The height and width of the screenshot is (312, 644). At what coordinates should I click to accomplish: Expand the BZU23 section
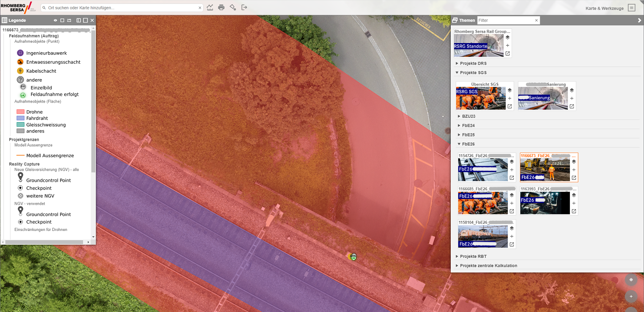[468, 116]
